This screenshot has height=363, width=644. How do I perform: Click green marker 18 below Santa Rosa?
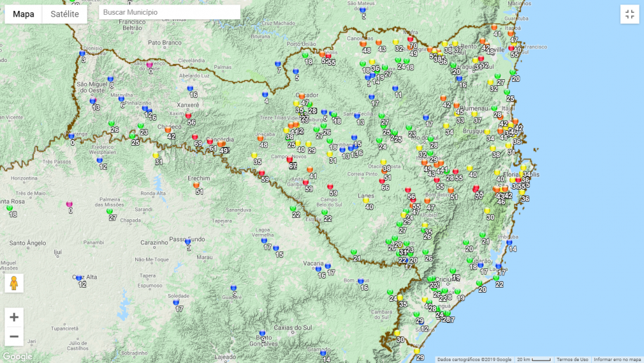point(10,208)
